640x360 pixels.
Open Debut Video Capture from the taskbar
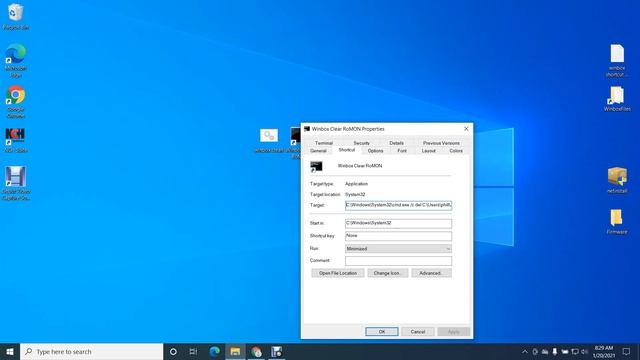coord(277,351)
